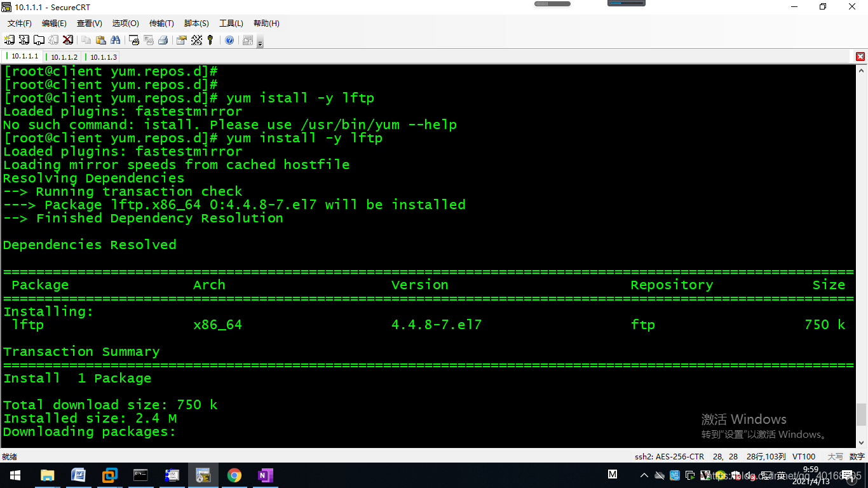This screenshot has width=868, height=488.
Task: Click the terminal scrollbar down arrow
Action: pos(861,442)
